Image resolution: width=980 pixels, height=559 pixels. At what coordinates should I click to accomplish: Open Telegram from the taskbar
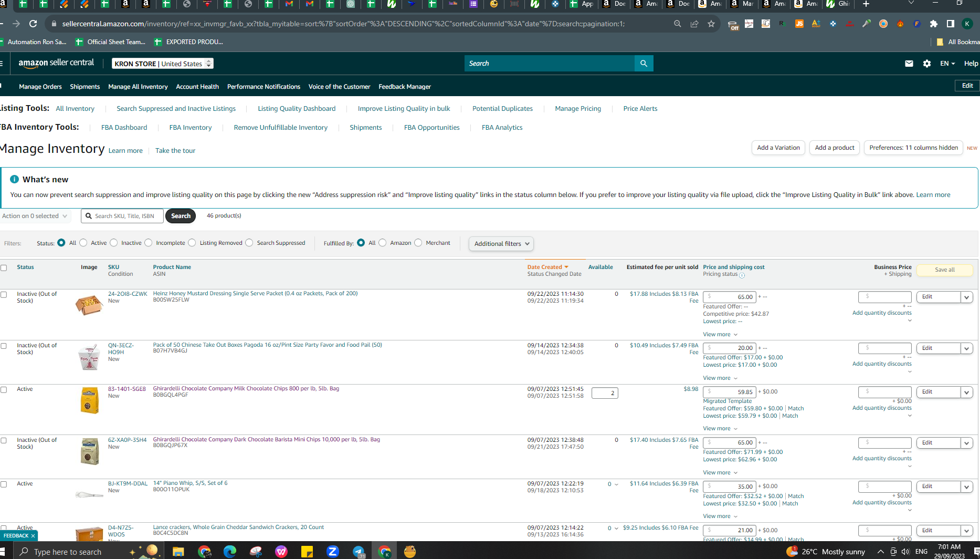(359, 552)
